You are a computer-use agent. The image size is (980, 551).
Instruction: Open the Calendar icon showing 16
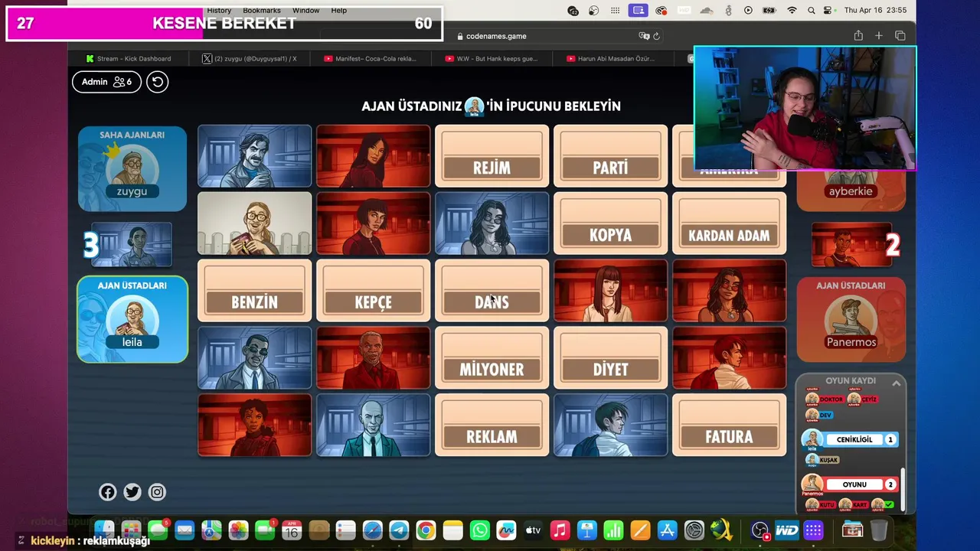(292, 530)
